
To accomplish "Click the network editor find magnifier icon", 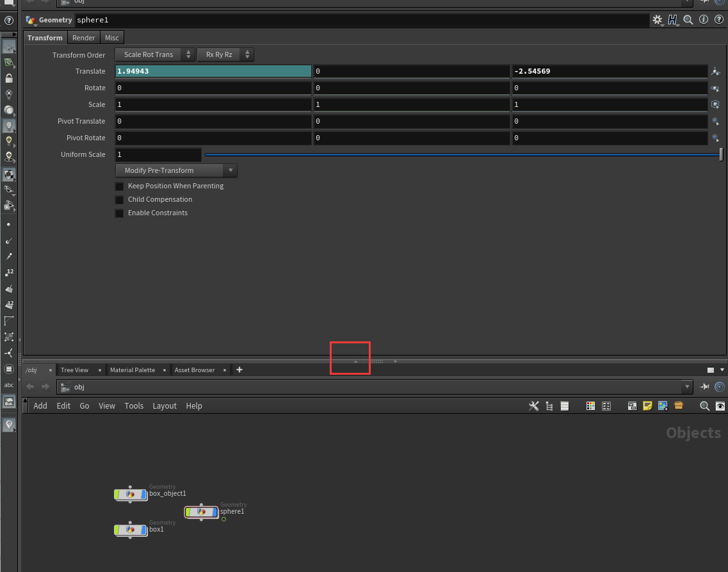I will 704,406.
